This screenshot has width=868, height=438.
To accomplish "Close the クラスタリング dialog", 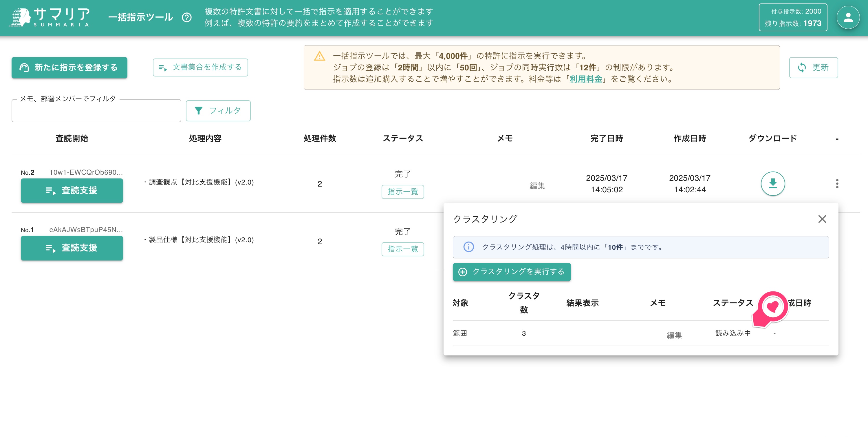I will (x=822, y=219).
